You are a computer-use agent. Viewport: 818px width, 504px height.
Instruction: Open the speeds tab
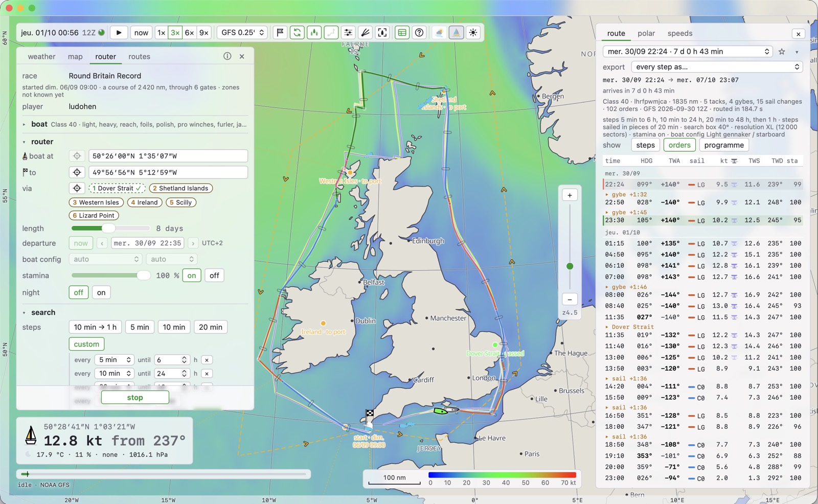680,33
